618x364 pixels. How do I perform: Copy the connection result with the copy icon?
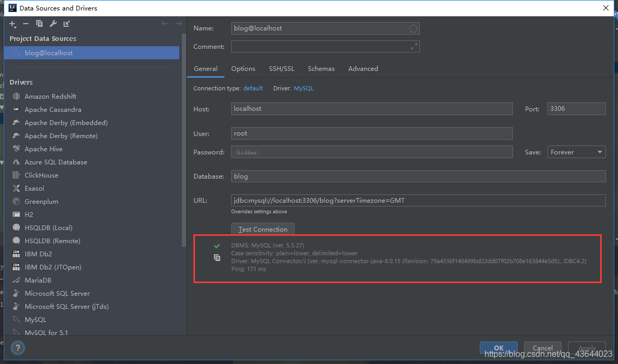[x=217, y=257]
